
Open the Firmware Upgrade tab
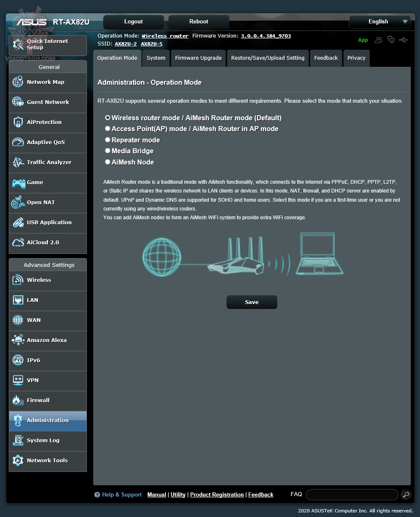pos(198,58)
